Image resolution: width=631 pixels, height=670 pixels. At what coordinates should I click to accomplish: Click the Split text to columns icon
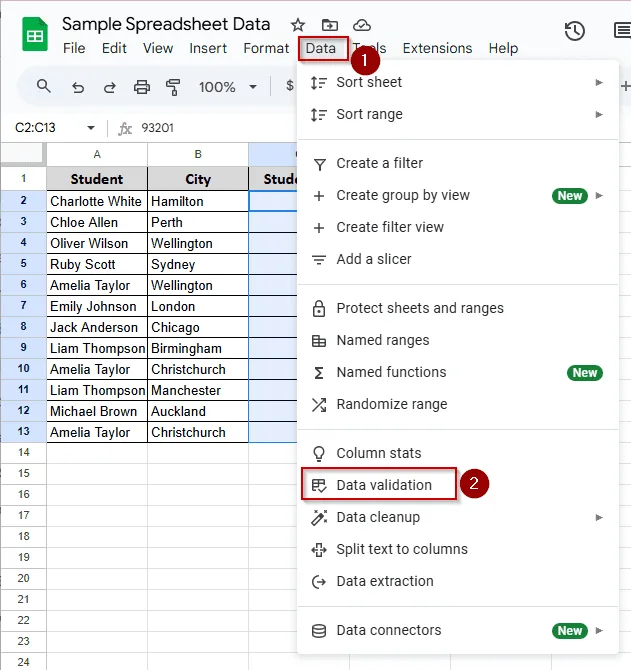point(319,550)
